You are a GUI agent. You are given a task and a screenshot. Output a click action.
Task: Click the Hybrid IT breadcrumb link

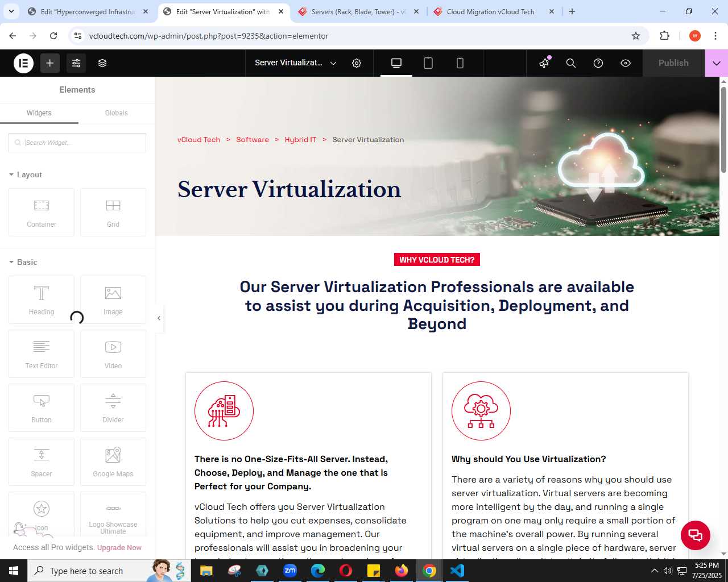click(300, 140)
